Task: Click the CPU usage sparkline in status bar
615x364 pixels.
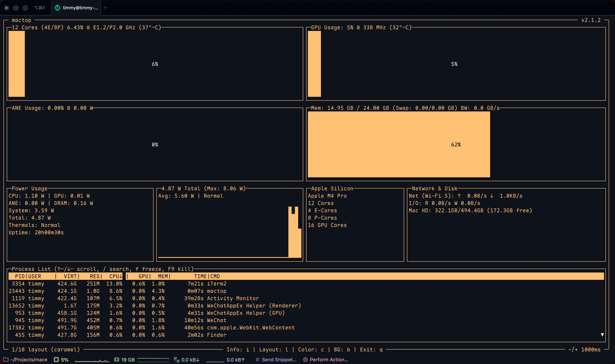Action: pos(92,360)
